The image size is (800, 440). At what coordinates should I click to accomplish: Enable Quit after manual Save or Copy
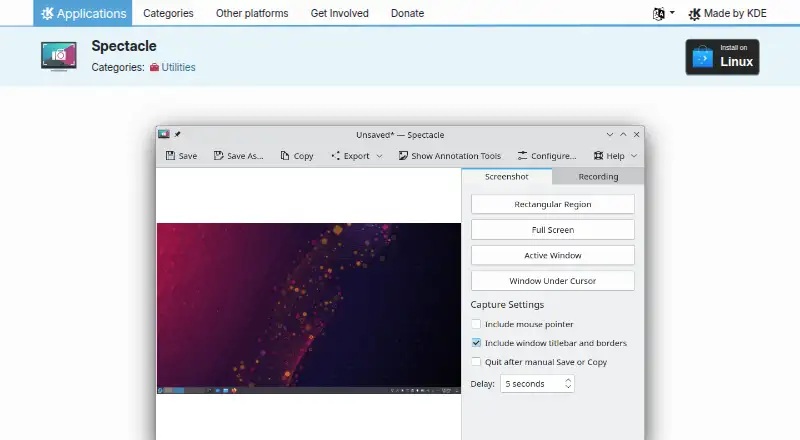tap(476, 362)
